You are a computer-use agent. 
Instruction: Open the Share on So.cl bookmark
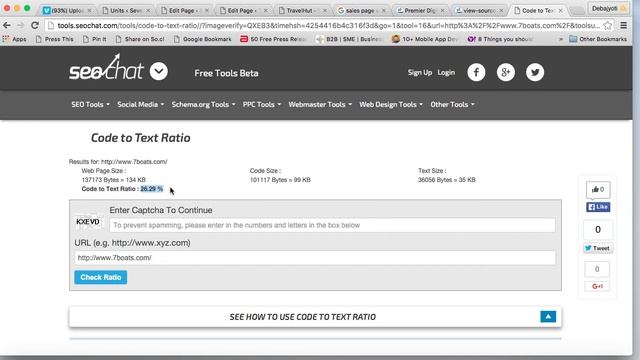point(140,39)
